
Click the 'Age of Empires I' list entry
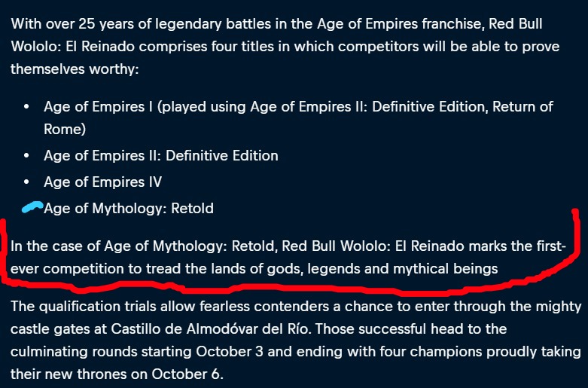point(298,118)
